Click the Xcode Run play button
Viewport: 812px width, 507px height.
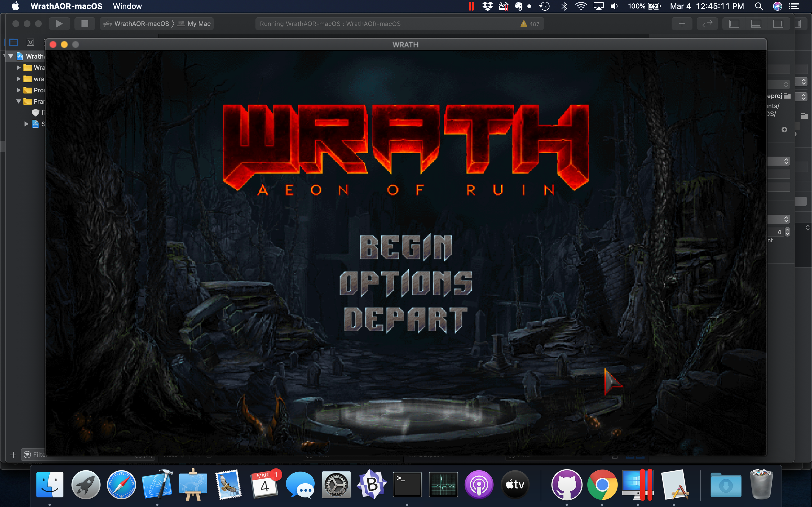(59, 24)
